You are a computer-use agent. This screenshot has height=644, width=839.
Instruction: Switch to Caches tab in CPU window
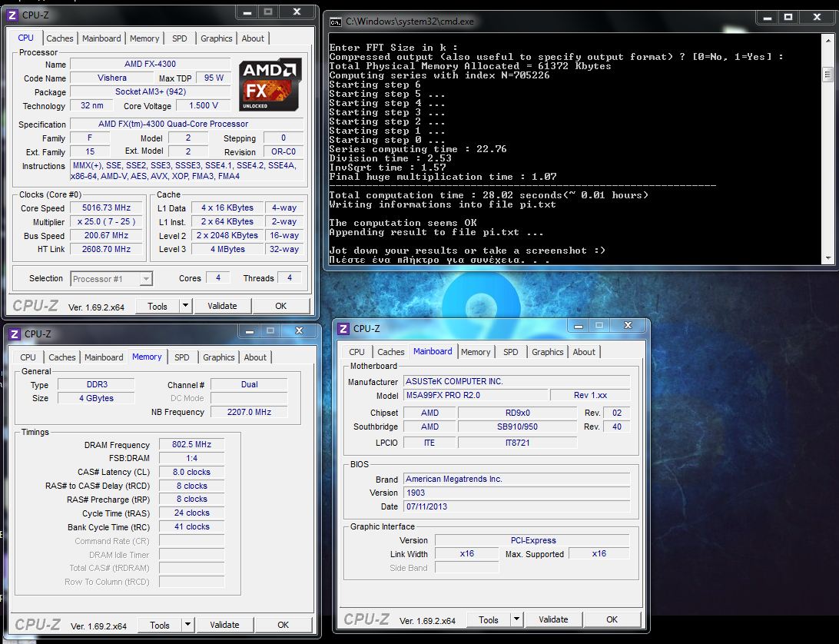(59, 38)
